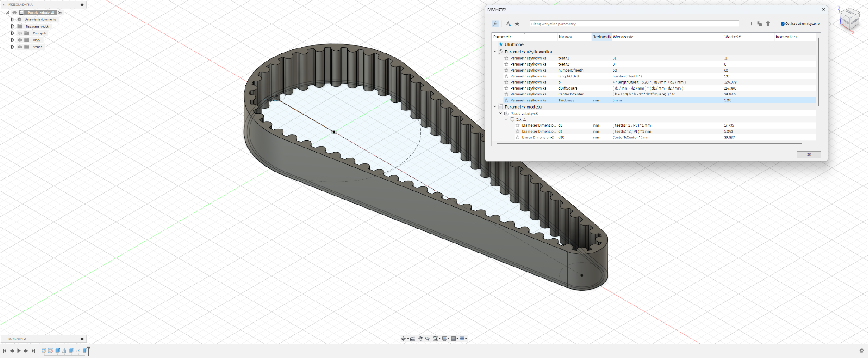Click the Filtruj wszystkie parametry search field
This screenshot has height=358, width=868.
pyautogui.click(x=634, y=24)
